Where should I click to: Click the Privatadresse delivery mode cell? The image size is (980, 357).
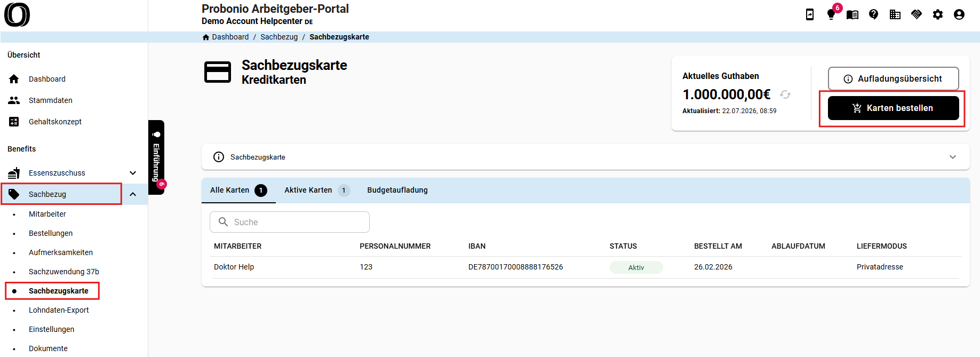click(x=880, y=267)
